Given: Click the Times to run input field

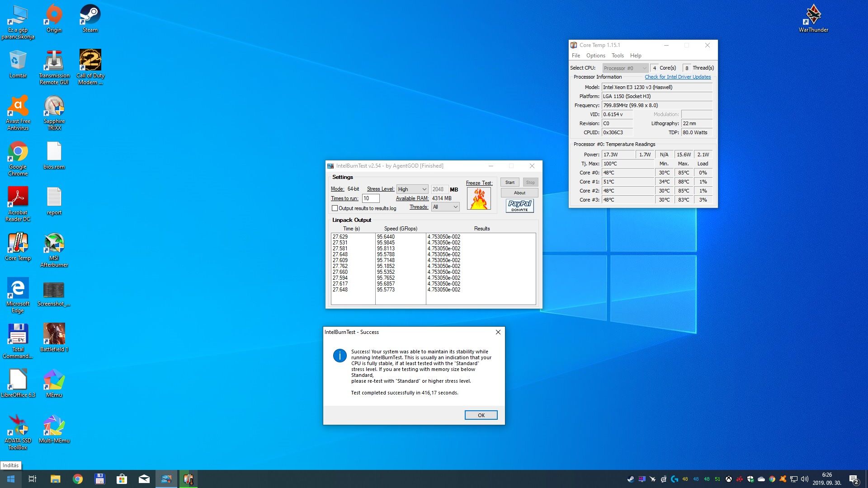Looking at the screenshot, I should pyautogui.click(x=370, y=198).
